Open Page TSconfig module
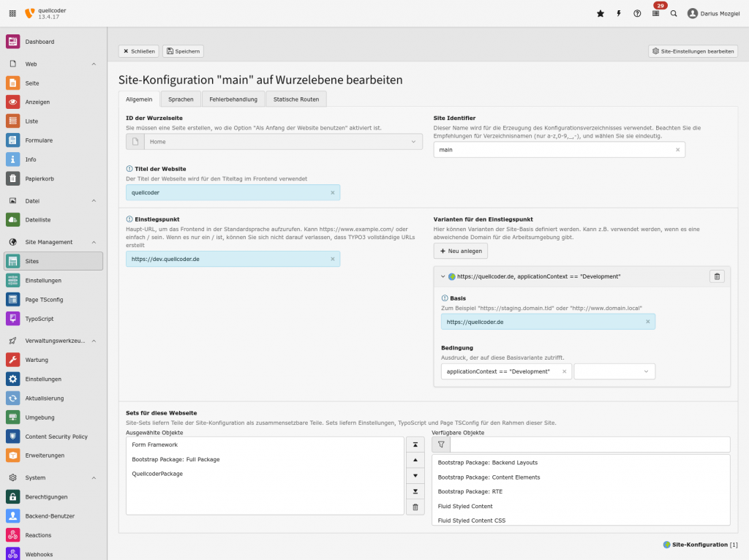This screenshot has width=749, height=560. [53, 300]
